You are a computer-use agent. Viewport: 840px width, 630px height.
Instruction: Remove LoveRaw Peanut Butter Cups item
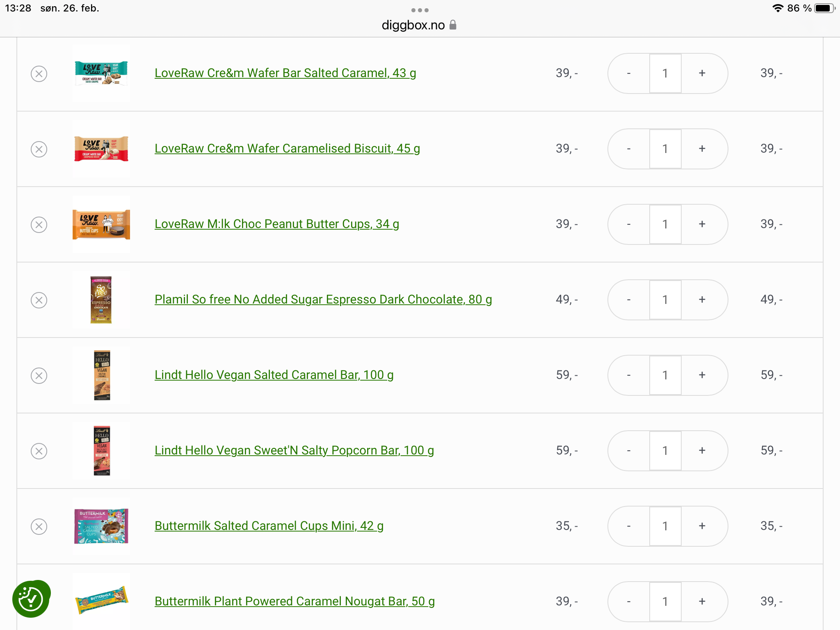click(x=39, y=225)
